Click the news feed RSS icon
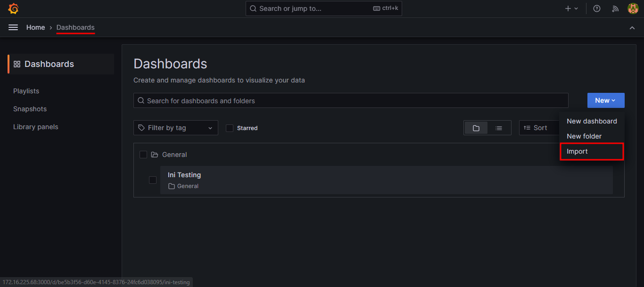 click(x=615, y=8)
